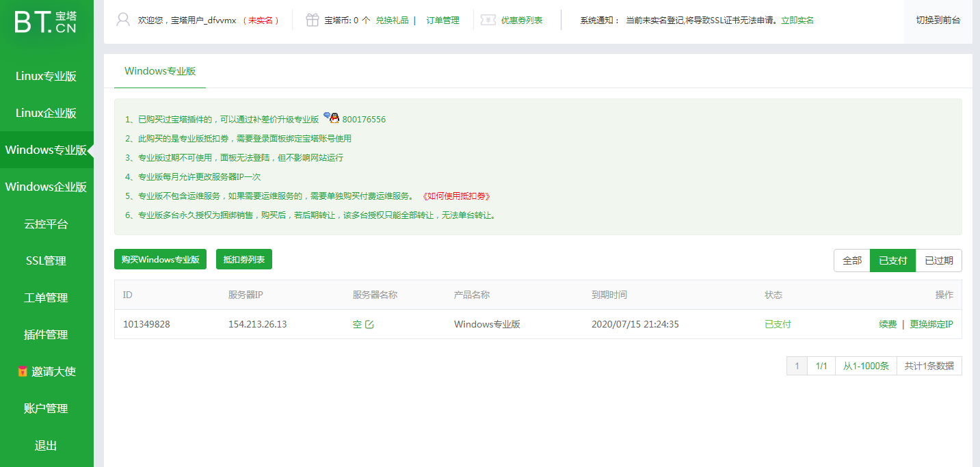Click the user avatar icon

(x=123, y=20)
